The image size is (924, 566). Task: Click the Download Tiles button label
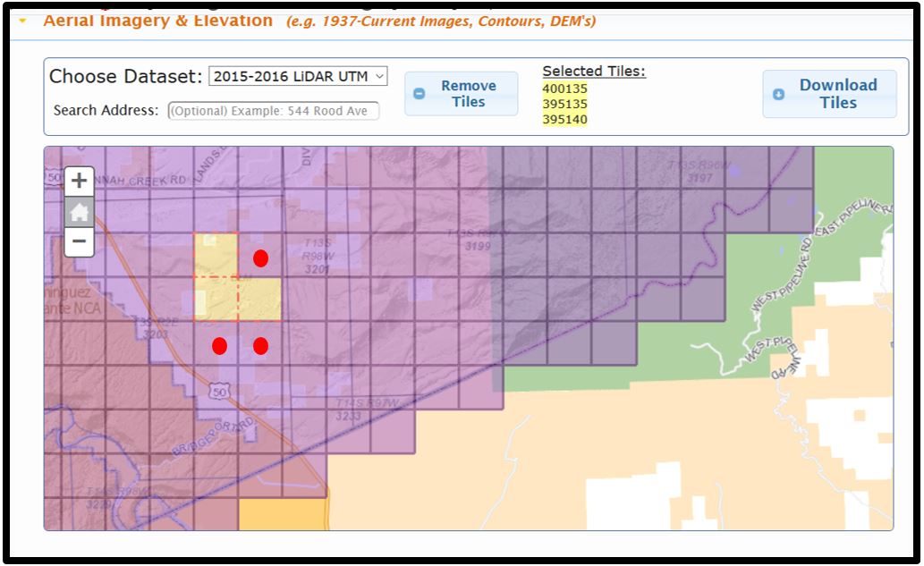coord(838,94)
